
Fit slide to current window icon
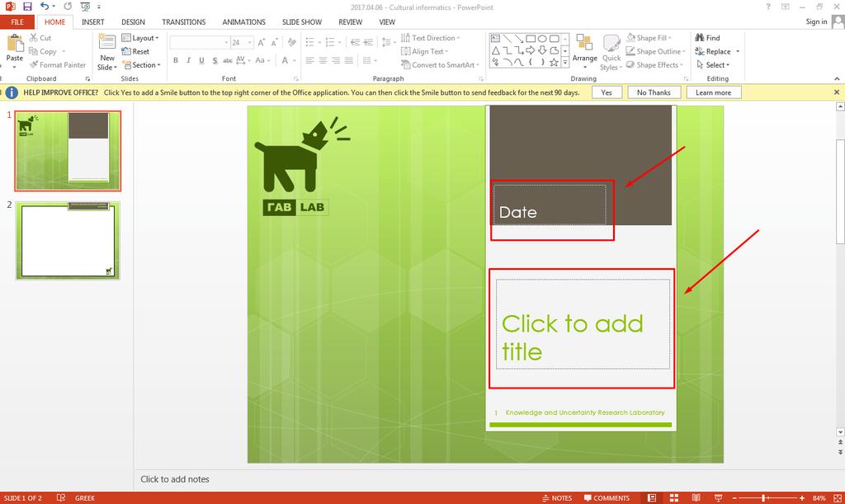click(838, 498)
